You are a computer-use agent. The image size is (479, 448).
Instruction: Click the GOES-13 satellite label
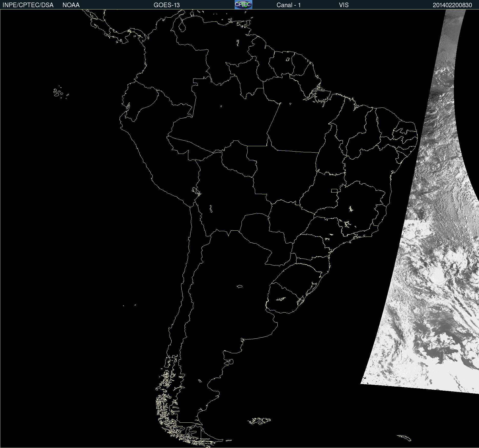point(167,5)
